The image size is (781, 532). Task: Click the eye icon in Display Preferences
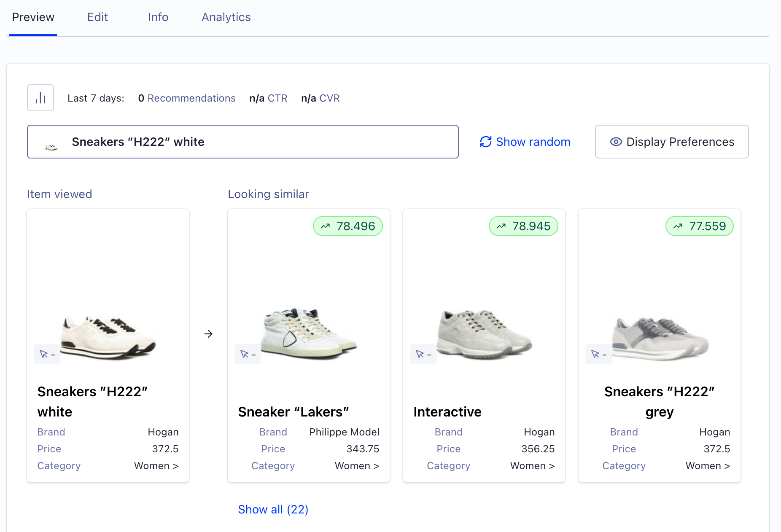click(616, 142)
